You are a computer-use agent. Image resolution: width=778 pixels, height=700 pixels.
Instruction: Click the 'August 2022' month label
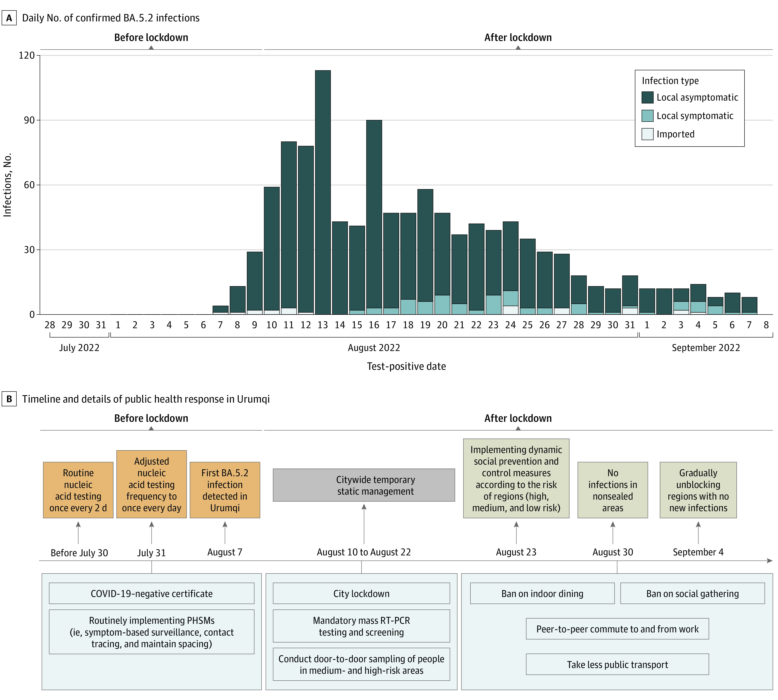(374, 348)
